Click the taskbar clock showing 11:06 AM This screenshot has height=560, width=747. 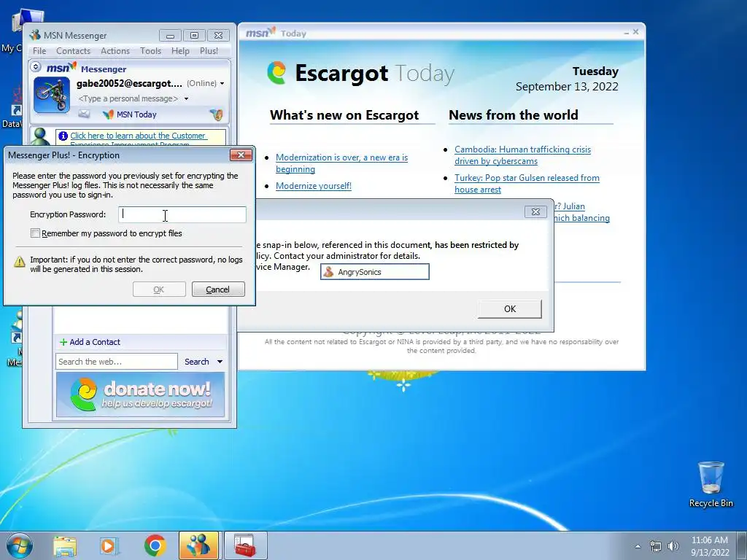(710, 546)
